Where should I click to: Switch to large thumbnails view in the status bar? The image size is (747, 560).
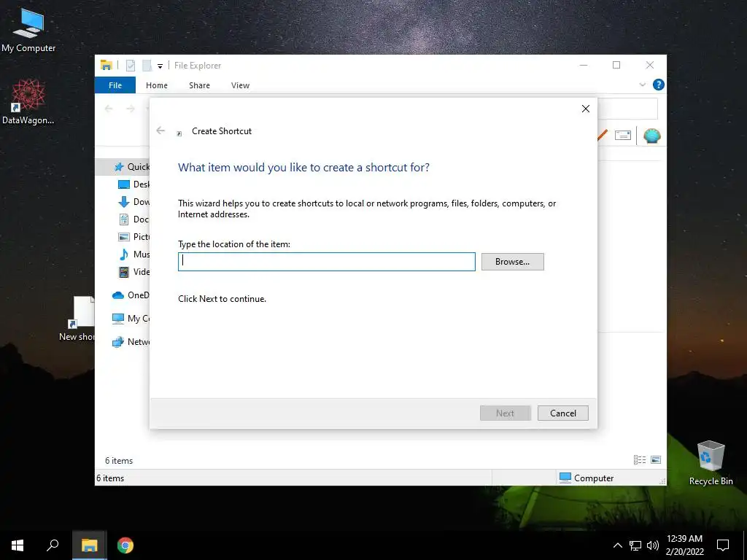coord(656,459)
